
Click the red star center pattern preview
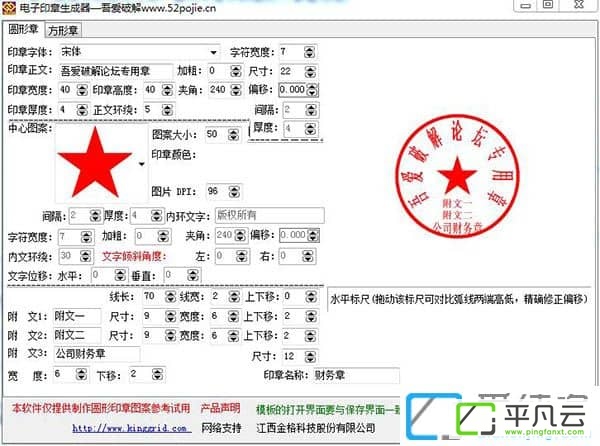(95, 163)
